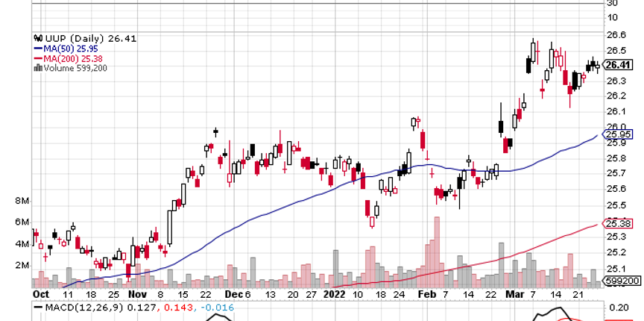Click the black 26.41 current price tag

621,65
